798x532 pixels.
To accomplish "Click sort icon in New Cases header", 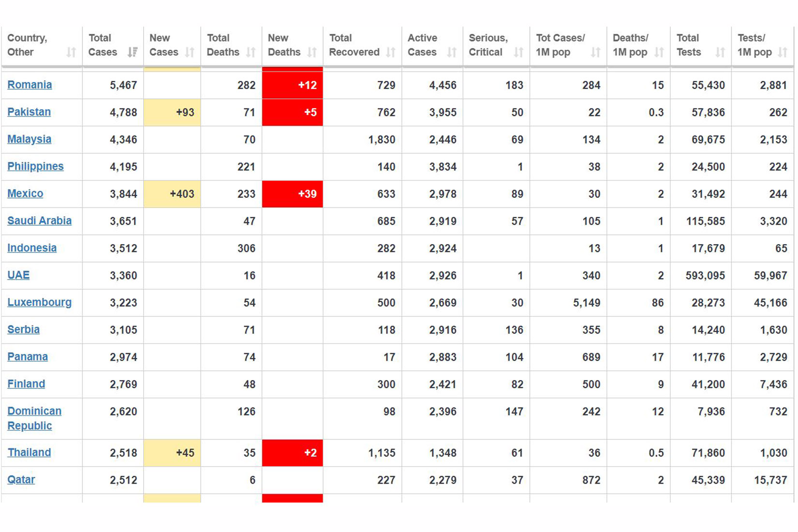I will pyautogui.click(x=190, y=52).
